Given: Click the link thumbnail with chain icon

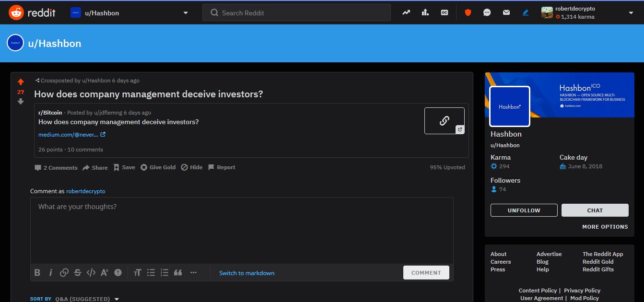Looking at the screenshot, I should 445,121.
